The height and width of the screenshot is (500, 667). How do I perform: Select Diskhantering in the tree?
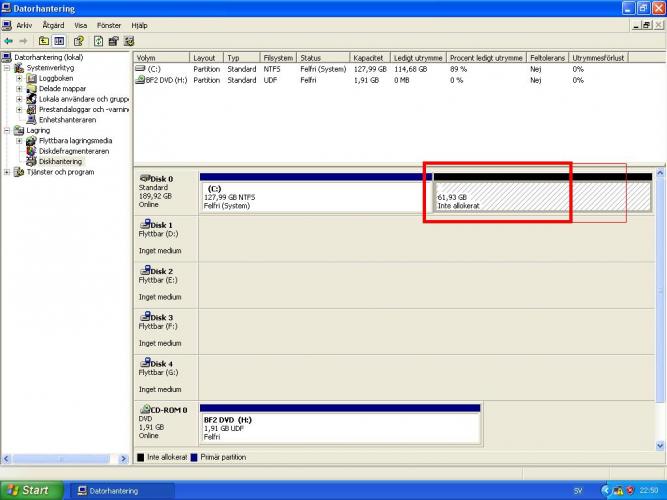pos(60,161)
